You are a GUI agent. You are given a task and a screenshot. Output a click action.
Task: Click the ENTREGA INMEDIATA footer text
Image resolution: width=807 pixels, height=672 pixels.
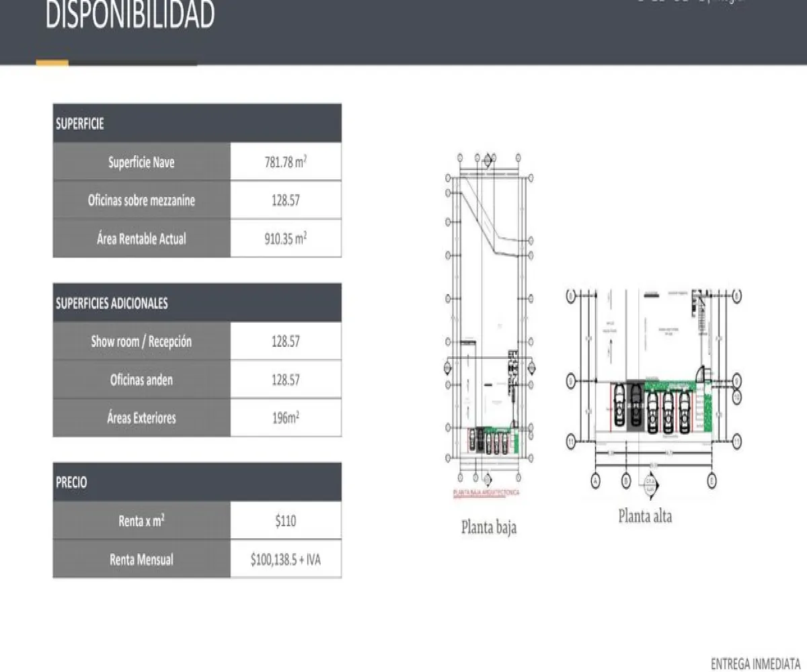pyautogui.click(x=755, y=663)
